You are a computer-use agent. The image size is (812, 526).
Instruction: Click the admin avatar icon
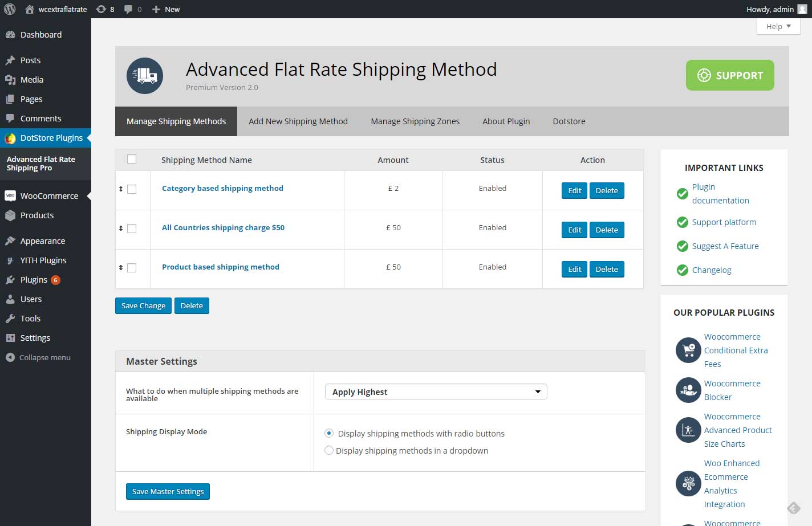[x=802, y=9]
